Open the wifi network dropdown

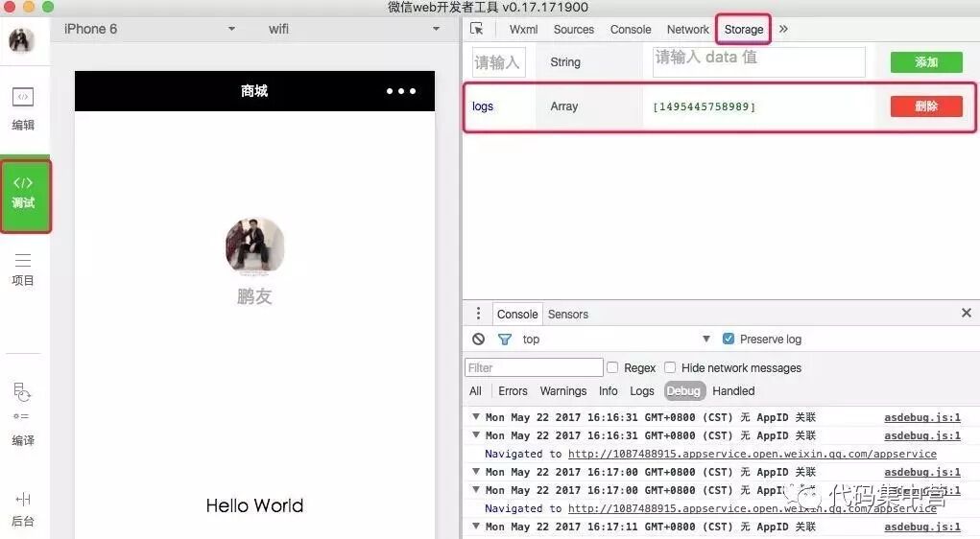pyautogui.click(x=354, y=29)
